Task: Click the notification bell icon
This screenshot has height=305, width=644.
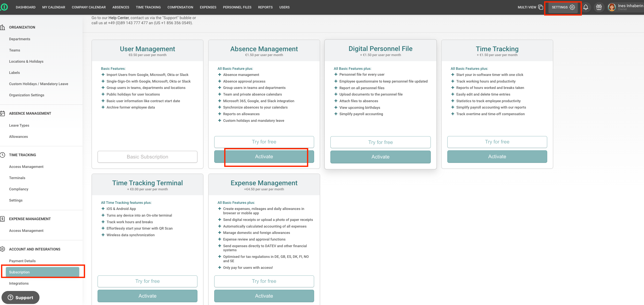Action: [586, 7]
